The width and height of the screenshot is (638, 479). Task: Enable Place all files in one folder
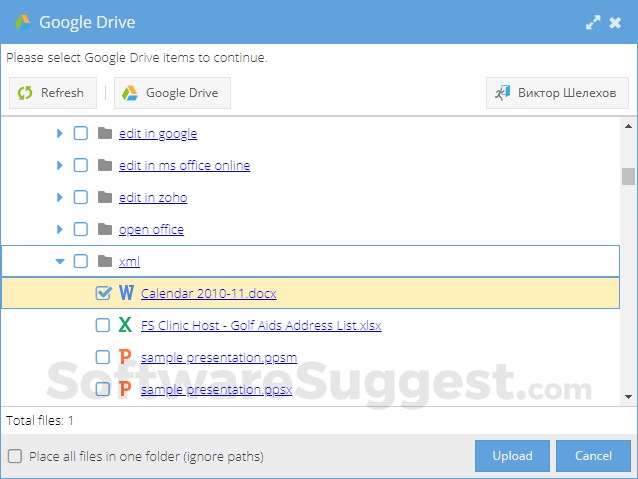coord(15,456)
